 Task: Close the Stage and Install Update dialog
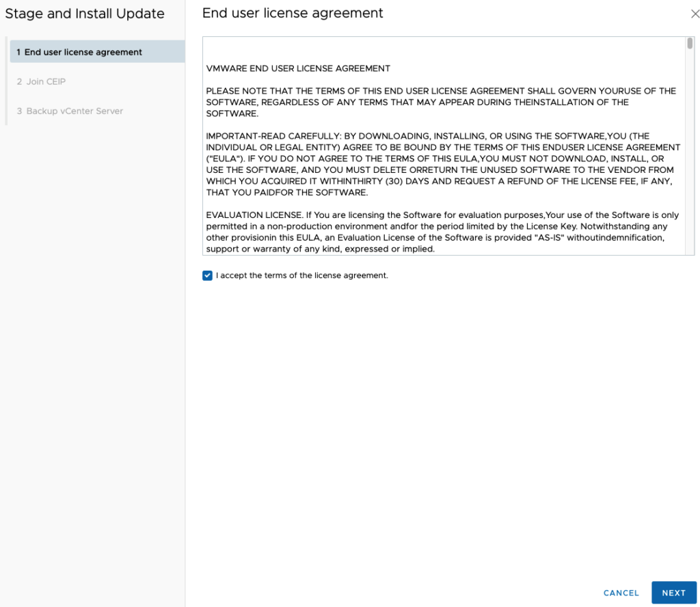[x=695, y=14]
